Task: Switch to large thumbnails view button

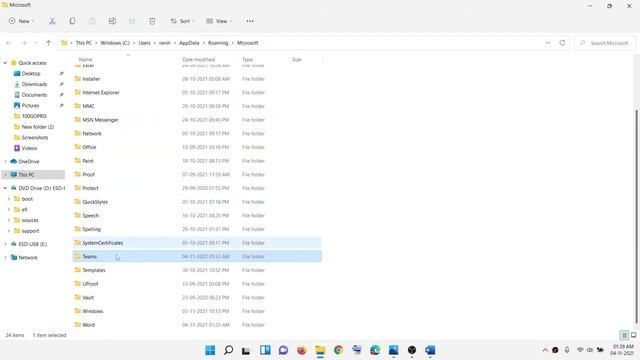Action: point(633,335)
